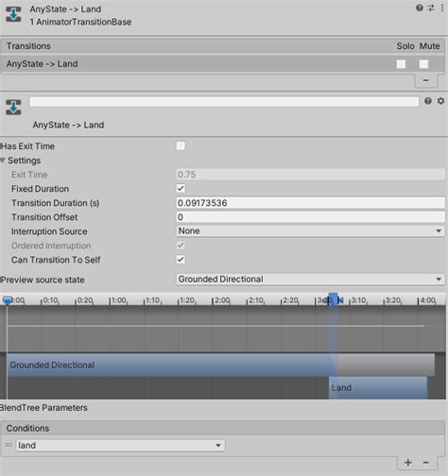Click the disabled Exit Time field
Screen dimensions: 448x476
(310, 175)
